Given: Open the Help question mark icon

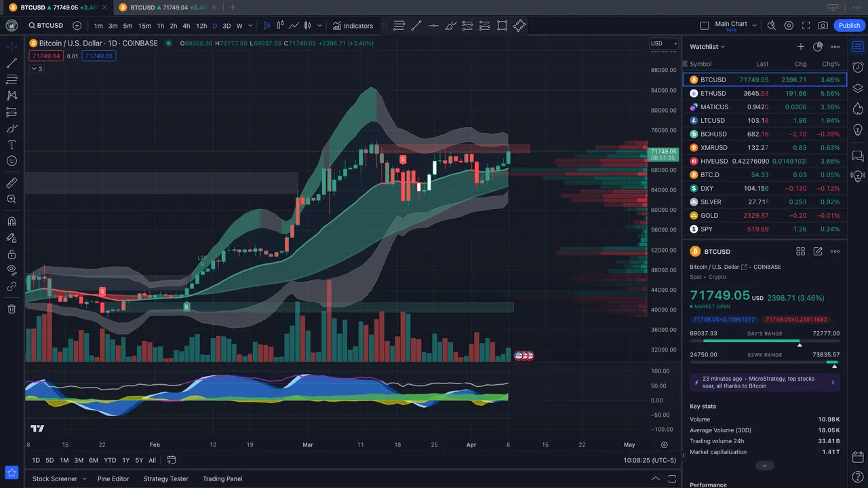Looking at the screenshot, I should click(858, 478).
